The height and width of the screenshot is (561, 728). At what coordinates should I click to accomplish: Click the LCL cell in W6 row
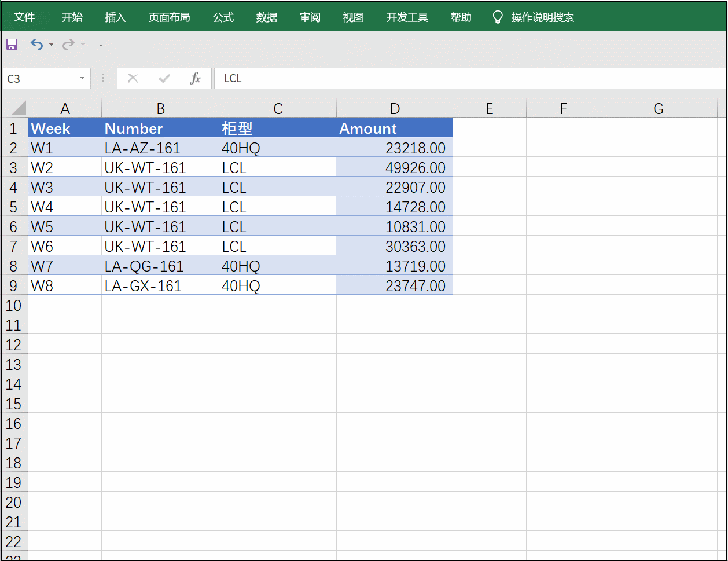pyautogui.click(x=278, y=246)
